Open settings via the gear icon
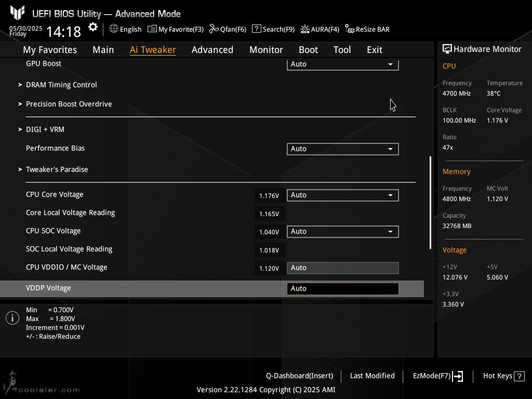532x399 pixels. click(92, 27)
